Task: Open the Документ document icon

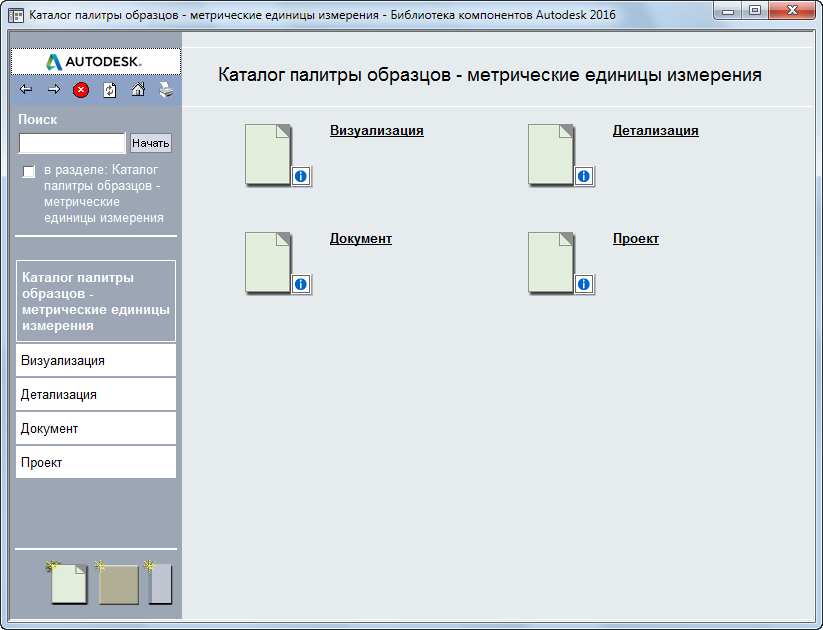Action: pyautogui.click(x=268, y=262)
